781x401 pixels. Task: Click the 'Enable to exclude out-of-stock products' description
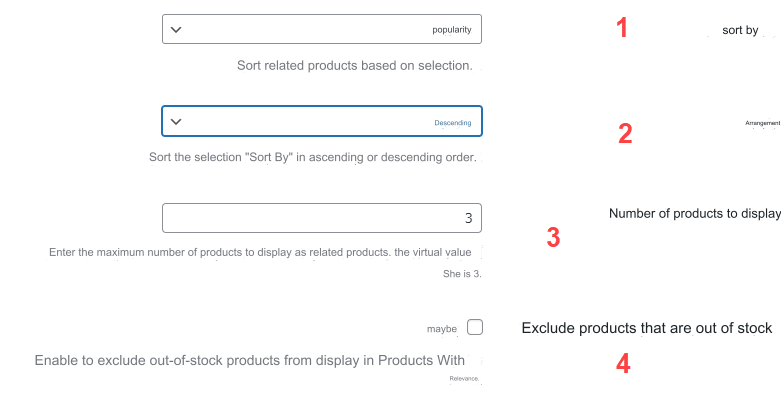[257, 368]
